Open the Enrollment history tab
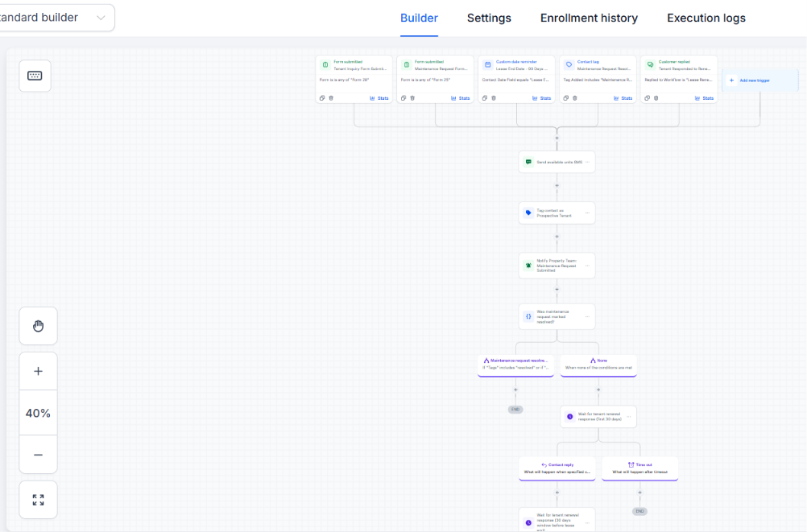Viewport: 807px width, 532px height. pyautogui.click(x=589, y=18)
